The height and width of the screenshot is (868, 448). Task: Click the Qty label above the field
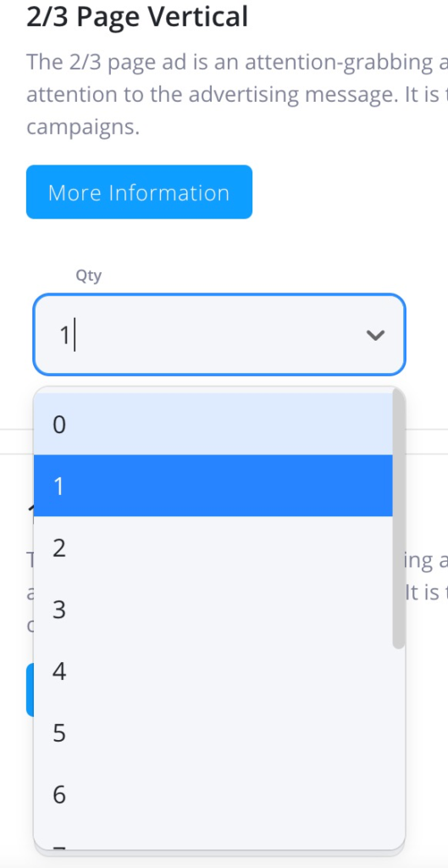pyautogui.click(x=88, y=275)
